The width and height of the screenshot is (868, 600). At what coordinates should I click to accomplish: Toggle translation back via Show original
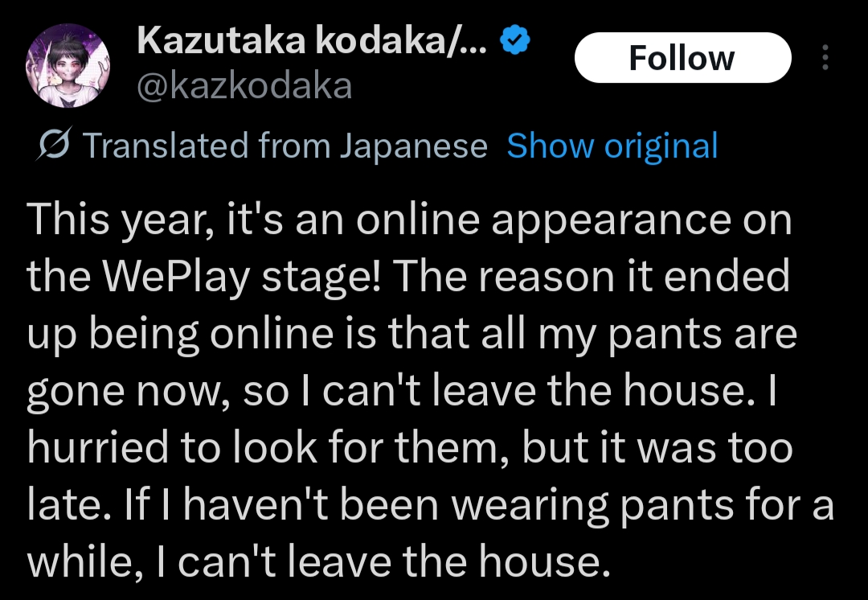tap(612, 146)
